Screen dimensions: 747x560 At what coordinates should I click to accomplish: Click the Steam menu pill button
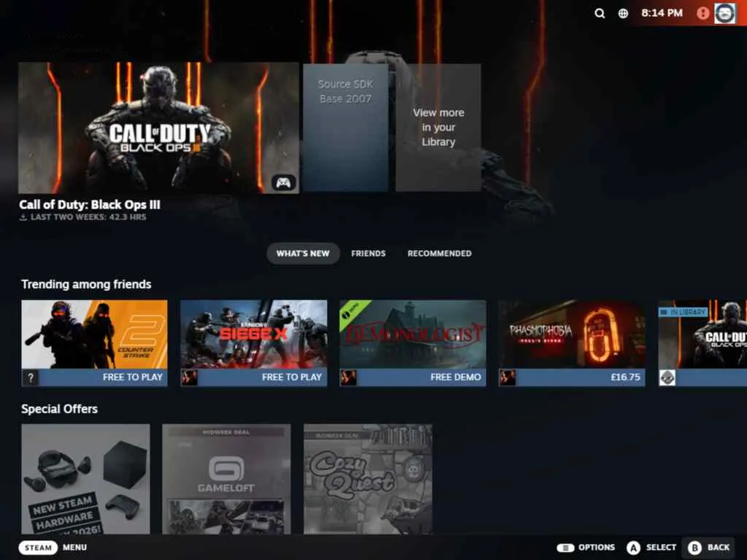click(38, 548)
